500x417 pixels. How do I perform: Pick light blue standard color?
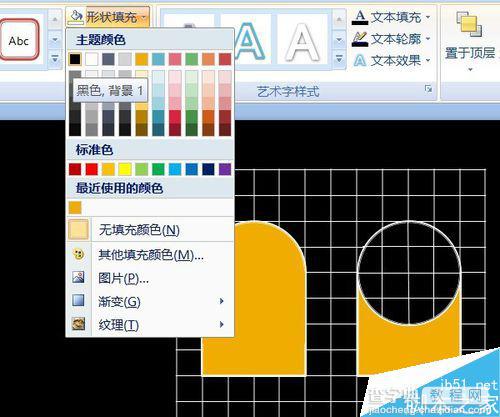(x=175, y=169)
